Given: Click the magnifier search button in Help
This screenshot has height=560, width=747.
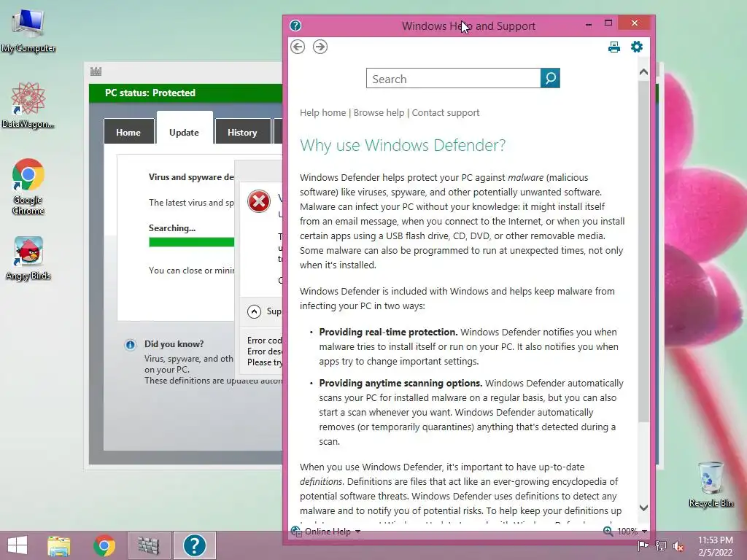Looking at the screenshot, I should click(x=550, y=78).
